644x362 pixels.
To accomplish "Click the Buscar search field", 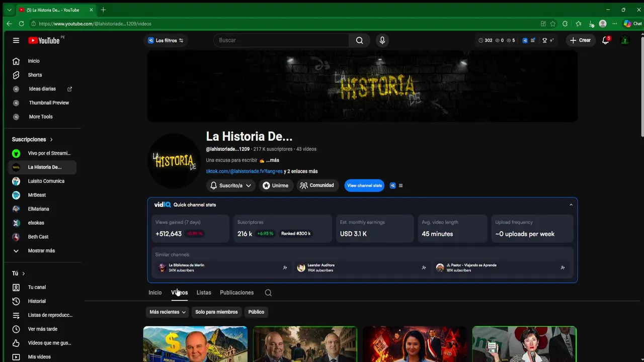I will [x=281, y=40].
